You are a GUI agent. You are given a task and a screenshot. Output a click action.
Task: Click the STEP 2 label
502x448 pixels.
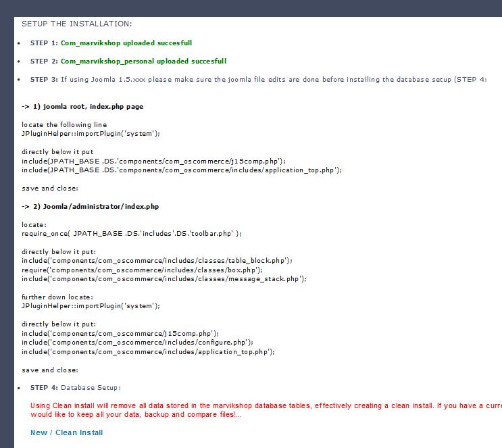click(x=44, y=61)
